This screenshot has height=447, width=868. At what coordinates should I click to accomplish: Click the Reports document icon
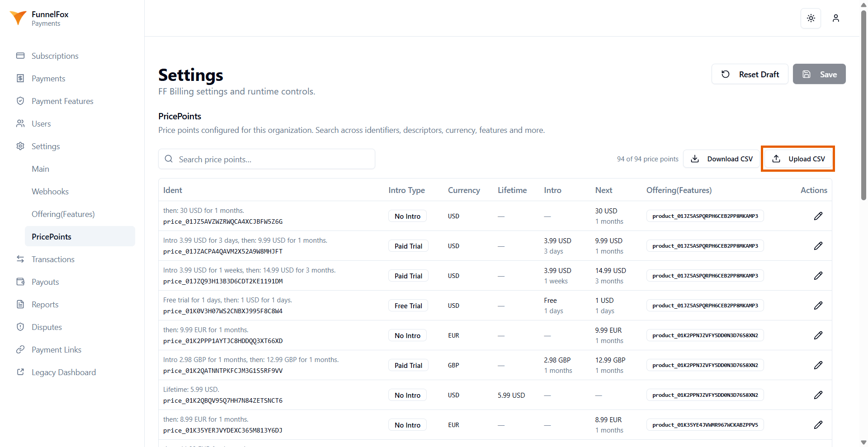pyautogui.click(x=20, y=304)
